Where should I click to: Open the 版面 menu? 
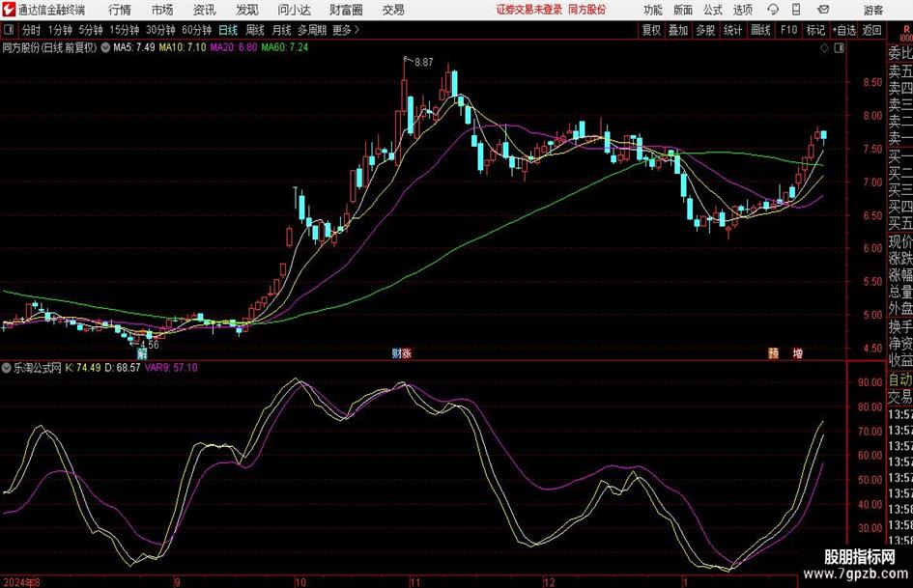(683, 10)
